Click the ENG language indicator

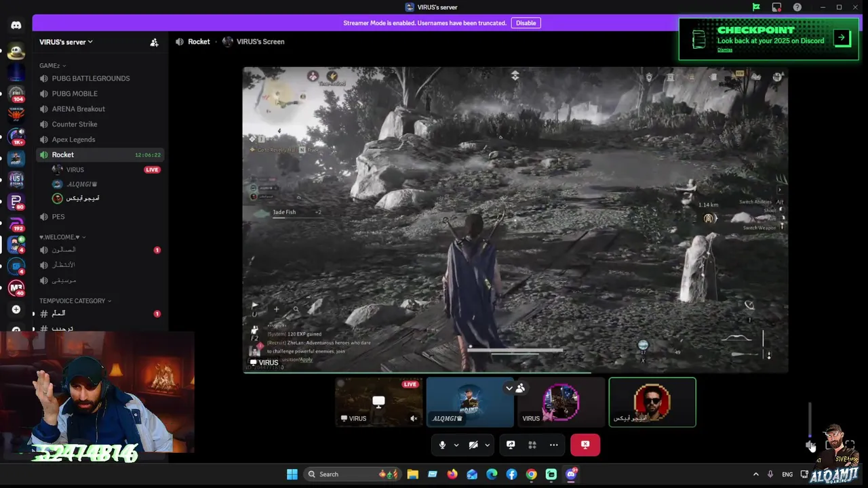(x=787, y=474)
